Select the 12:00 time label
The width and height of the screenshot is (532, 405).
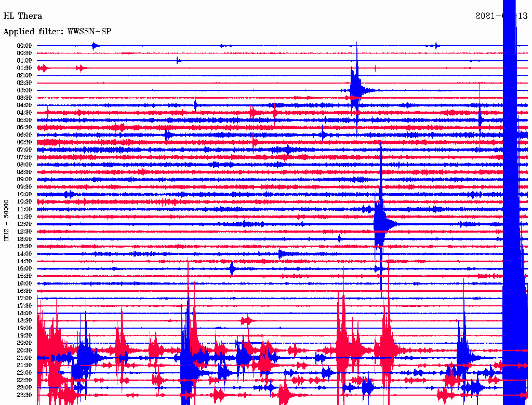coord(24,224)
